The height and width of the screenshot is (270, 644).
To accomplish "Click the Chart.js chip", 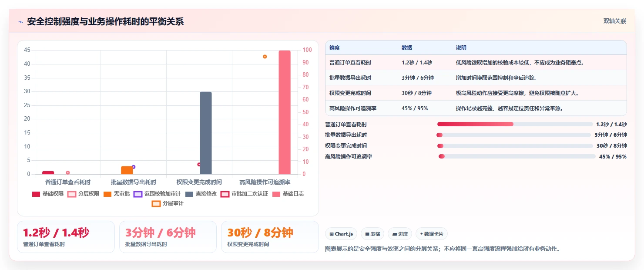I will coord(341,234).
